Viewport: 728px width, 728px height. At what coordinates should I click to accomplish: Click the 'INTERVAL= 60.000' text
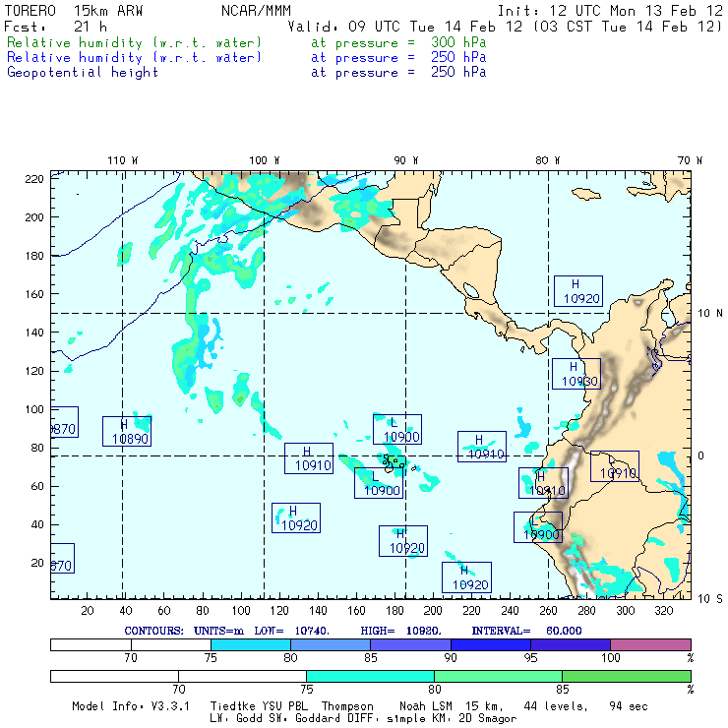point(526,631)
